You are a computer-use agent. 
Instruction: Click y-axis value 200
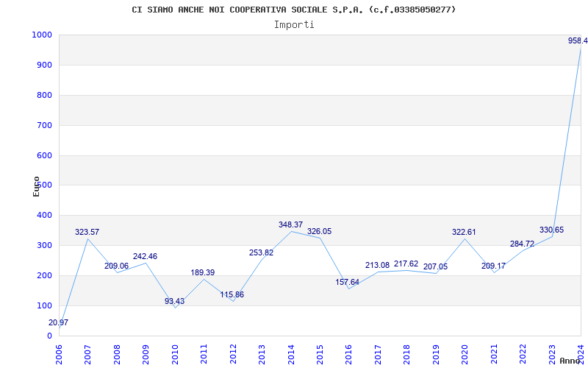(44, 275)
